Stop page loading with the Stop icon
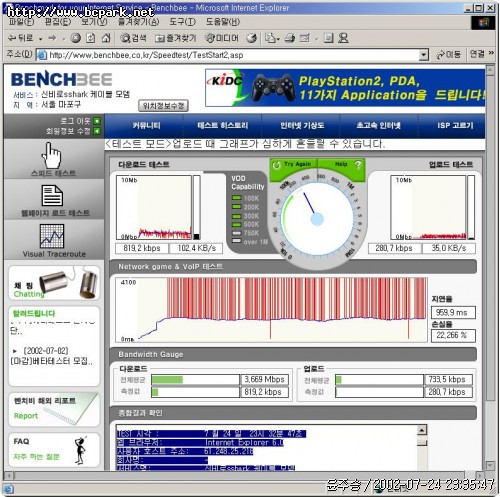 click(x=76, y=38)
